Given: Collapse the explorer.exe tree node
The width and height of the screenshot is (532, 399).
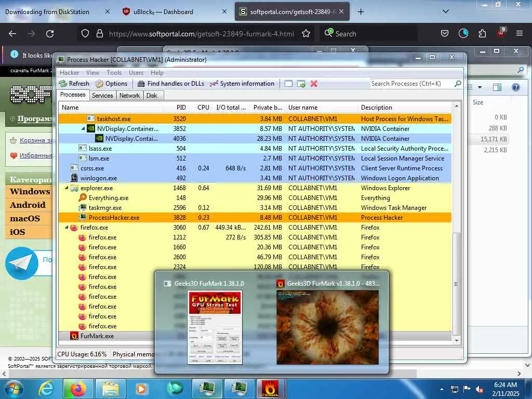Looking at the screenshot, I should 66,188.
